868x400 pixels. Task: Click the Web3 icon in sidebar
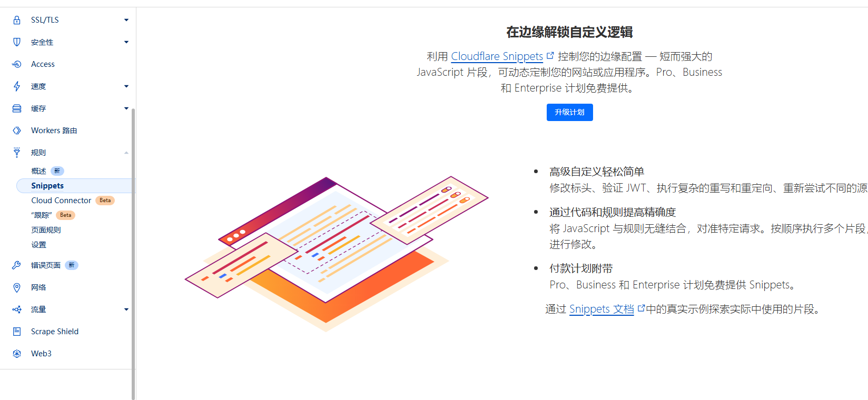click(17, 354)
